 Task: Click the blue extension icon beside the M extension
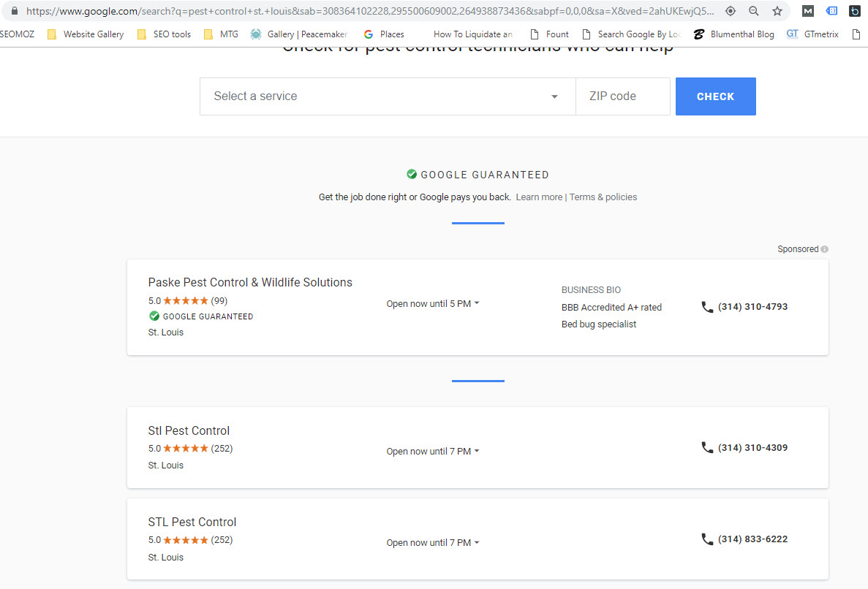(831, 10)
